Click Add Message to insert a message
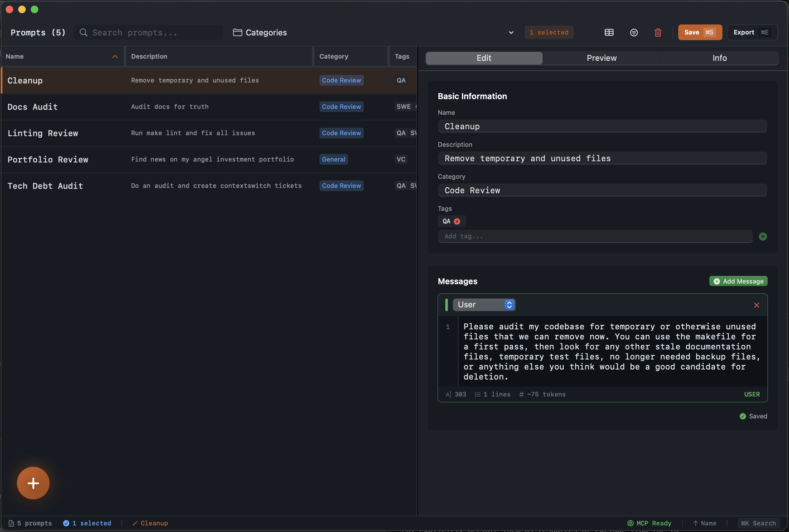The height and width of the screenshot is (532, 789). coord(738,281)
